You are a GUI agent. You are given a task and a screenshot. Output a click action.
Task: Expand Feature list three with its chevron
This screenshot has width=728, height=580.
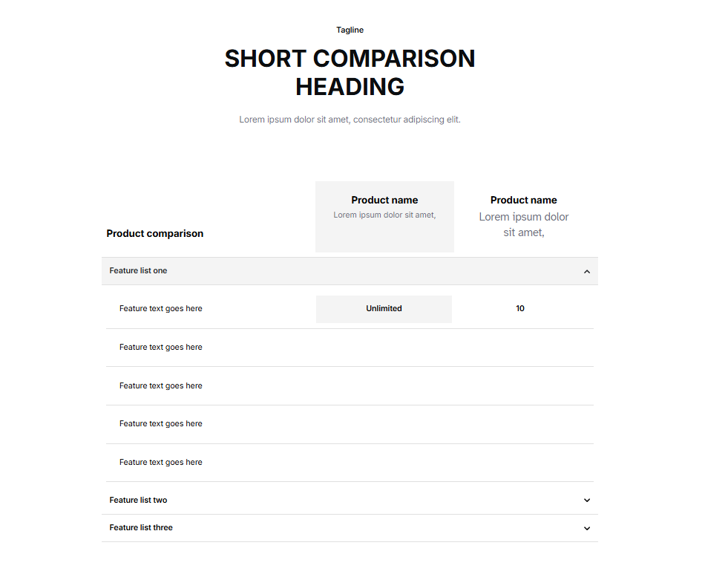pos(586,529)
